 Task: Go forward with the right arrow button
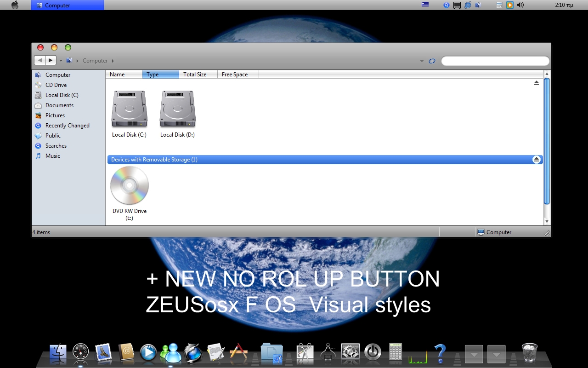(x=51, y=60)
